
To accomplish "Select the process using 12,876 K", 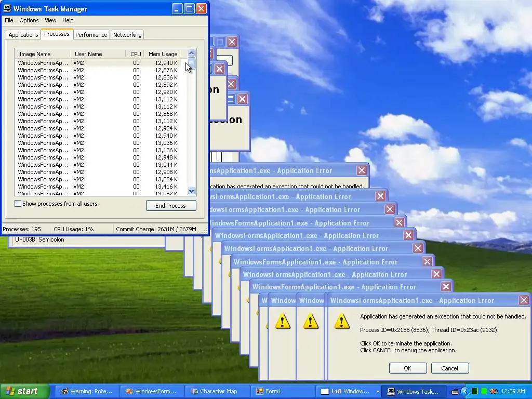I will point(100,70).
